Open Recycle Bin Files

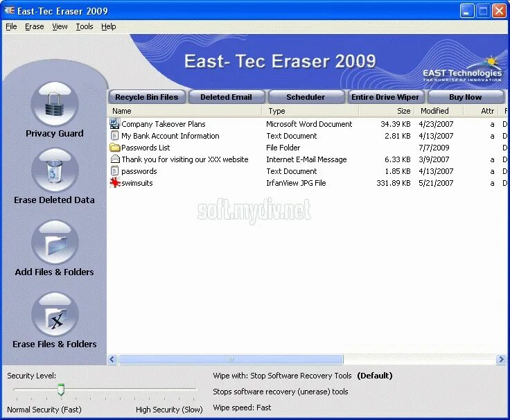[x=147, y=97]
